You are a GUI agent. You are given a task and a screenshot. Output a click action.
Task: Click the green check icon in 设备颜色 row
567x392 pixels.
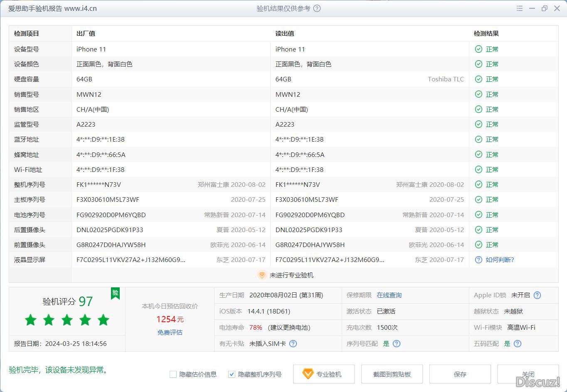point(478,64)
